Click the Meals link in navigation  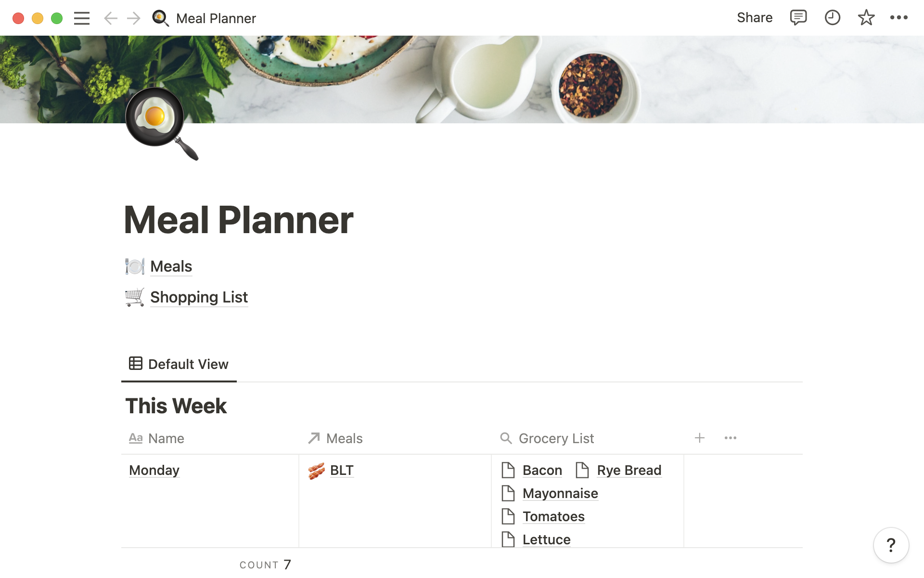click(170, 266)
